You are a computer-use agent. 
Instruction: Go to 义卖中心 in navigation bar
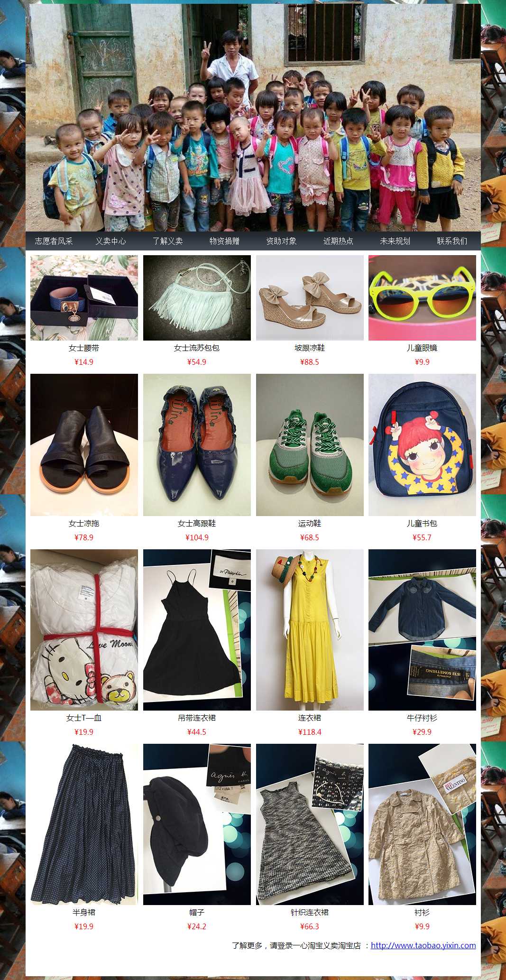point(110,241)
